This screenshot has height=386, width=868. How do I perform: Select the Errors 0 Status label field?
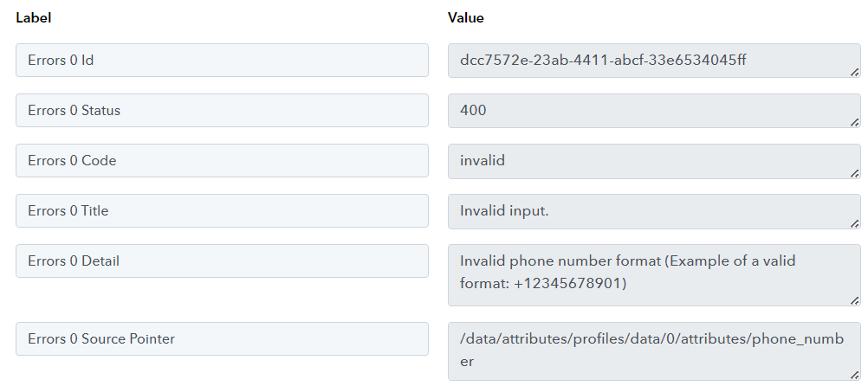click(x=222, y=111)
